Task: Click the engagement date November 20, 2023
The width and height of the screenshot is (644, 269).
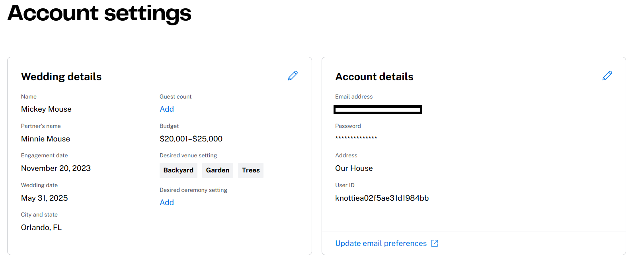Action: coord(56,168)
